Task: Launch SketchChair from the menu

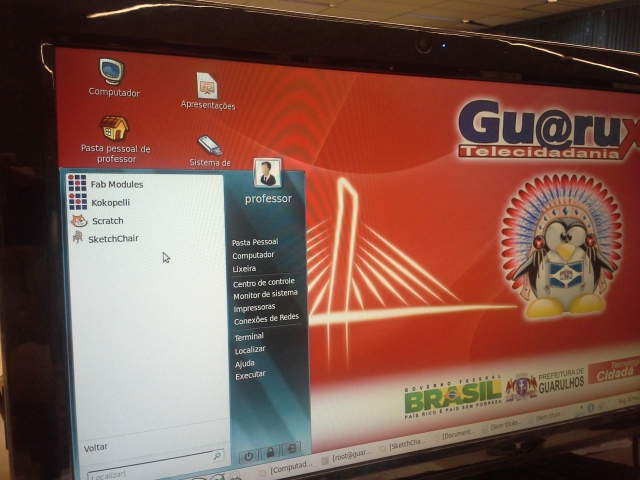Action: (105, 238)
